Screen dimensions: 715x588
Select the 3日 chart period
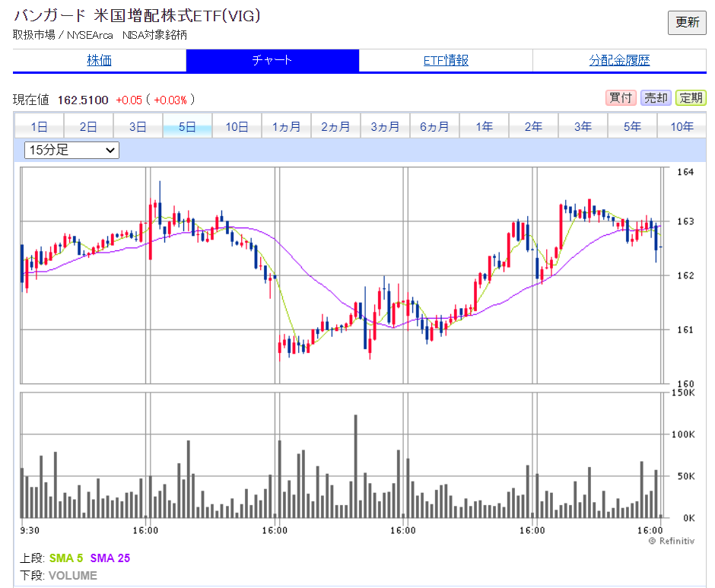tap(138, 126)
